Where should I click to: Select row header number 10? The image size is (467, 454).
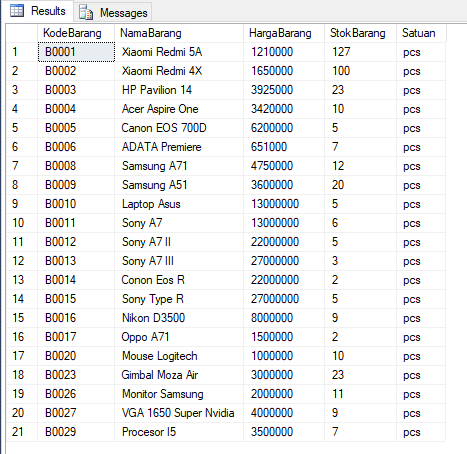22,223
